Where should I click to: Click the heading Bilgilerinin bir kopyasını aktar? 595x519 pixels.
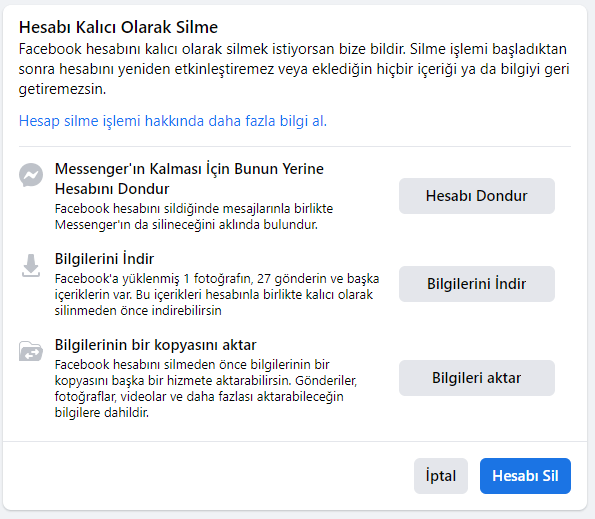click(x=156, y=345)
